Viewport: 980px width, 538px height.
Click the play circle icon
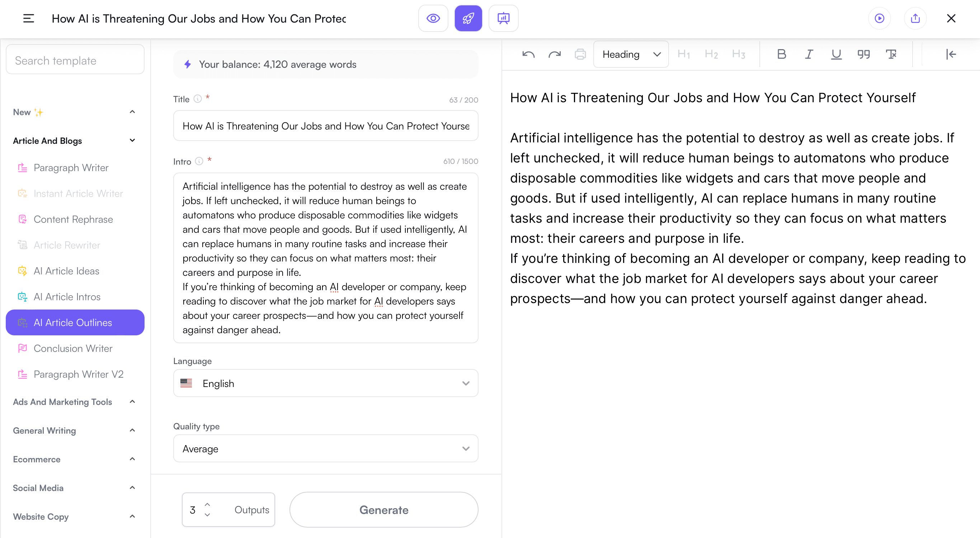tap(879, 18)
